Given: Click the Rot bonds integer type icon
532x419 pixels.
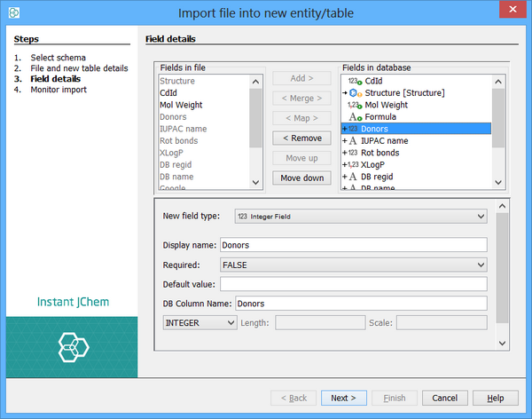Looking at the screenshot, I should (352, 153).
